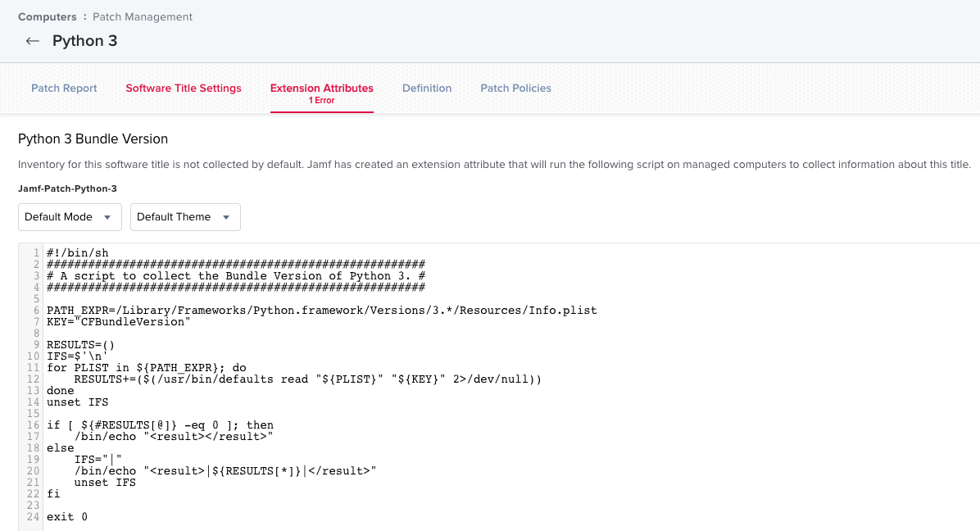Click the Python 3 Bundle Version heading
980x531 pixels.
pos(93,138)
